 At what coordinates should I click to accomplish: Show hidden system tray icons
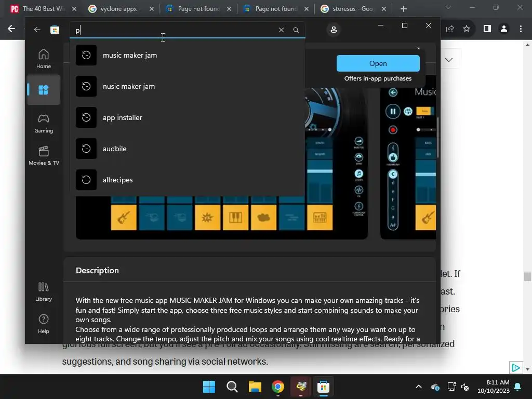419,387
